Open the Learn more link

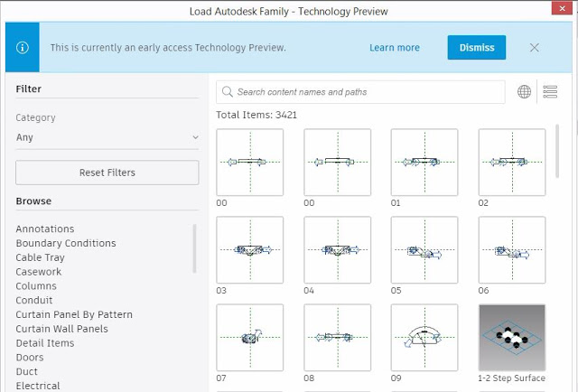pyautogui.click(x=395, y=48)
